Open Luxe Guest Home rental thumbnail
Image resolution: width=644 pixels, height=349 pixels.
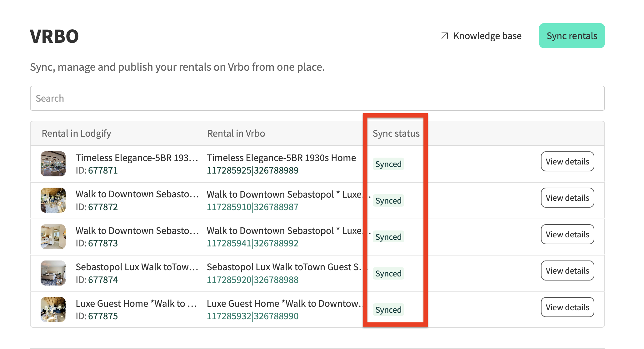(x=53, y=310)
